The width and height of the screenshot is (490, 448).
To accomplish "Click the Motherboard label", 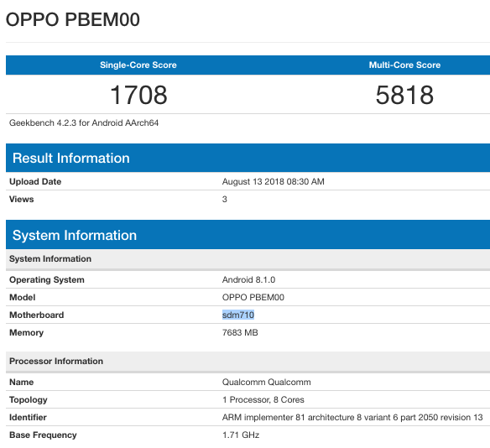I will coord(37,315).
